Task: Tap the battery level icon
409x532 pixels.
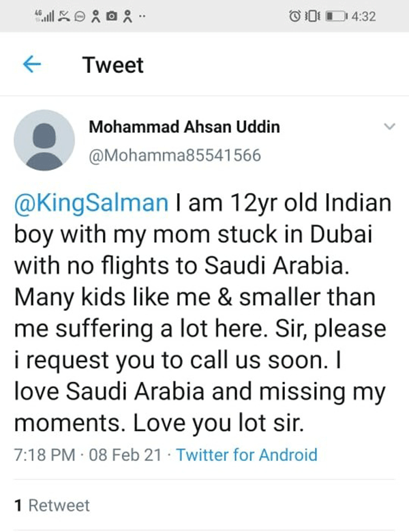Action: [337, 16]
